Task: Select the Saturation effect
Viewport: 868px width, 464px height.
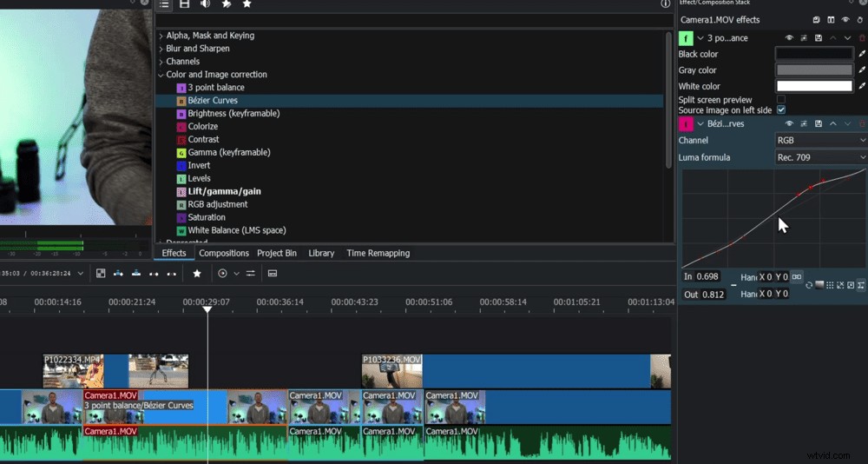Action: [x=207, y=217]
